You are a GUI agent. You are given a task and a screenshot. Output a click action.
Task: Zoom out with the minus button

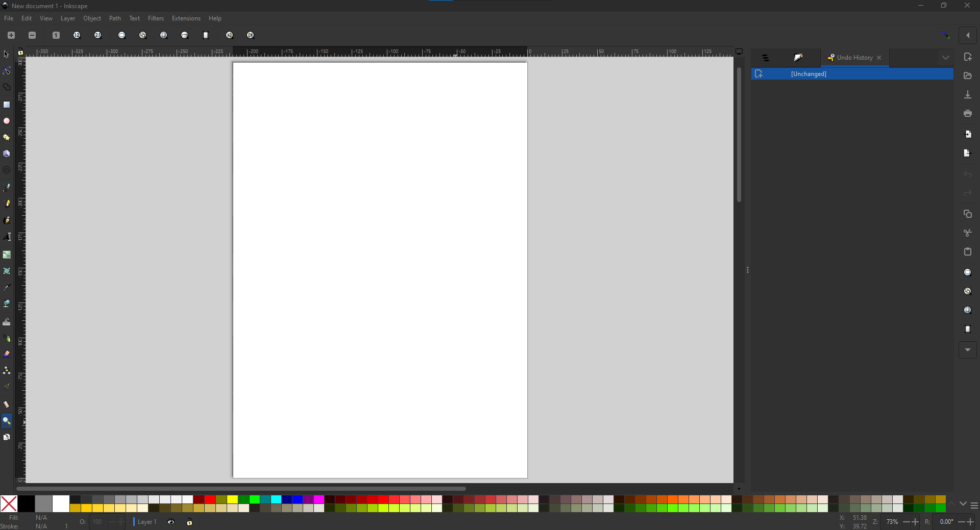(x=32, y=35)
